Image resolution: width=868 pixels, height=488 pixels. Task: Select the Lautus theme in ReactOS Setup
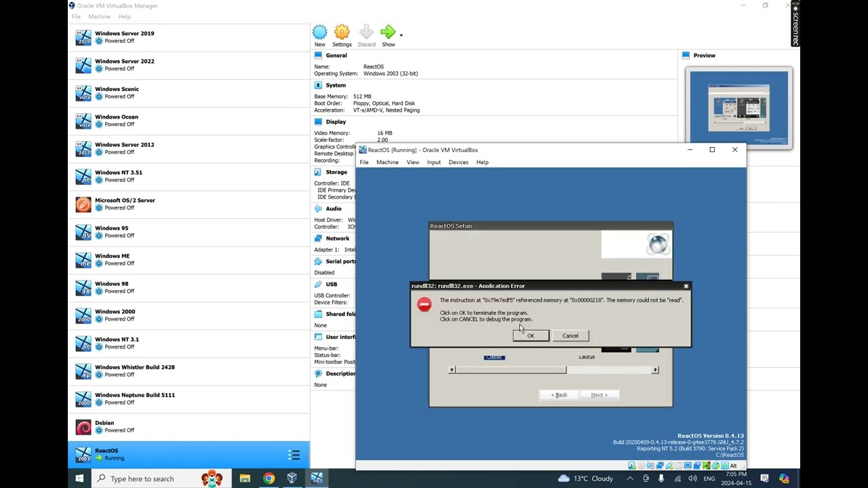click(587, 357)
